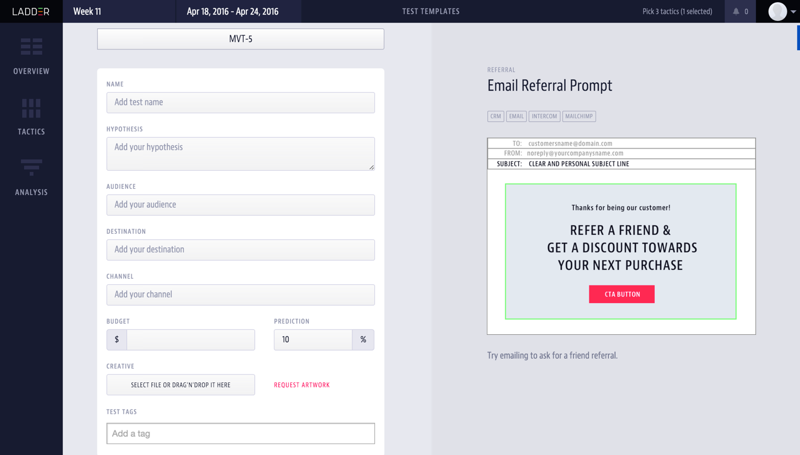Expand the dropdown arrow beside avatar
Image resolution: width=800 pixels, height=455 pixels.
(x=793, y=12)
